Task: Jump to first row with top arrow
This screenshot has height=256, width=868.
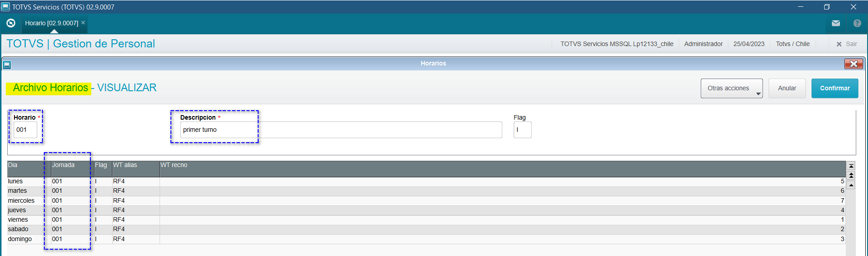Action: coord(851,166)
